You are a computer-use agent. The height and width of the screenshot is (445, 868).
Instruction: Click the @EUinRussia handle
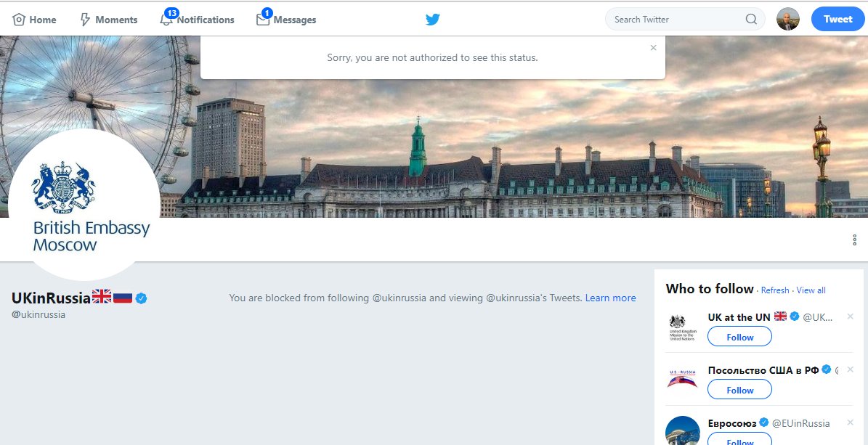[800, 423]
